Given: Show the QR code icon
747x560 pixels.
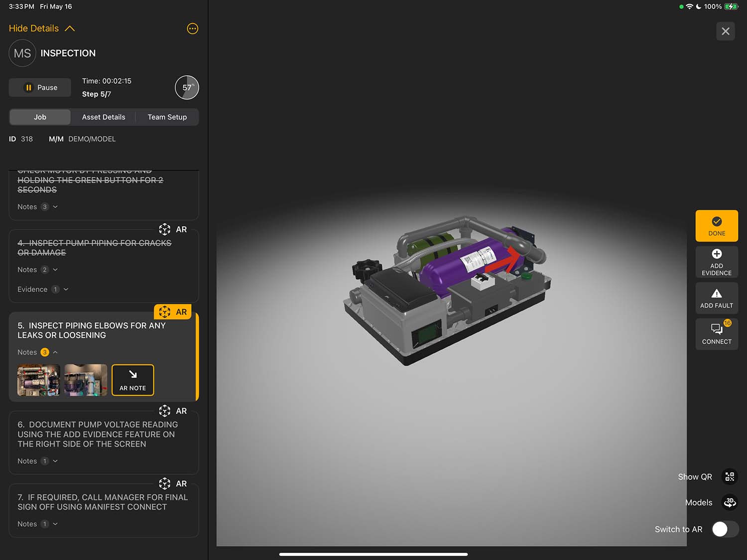Looking at the screenshot, I should 730,477.
